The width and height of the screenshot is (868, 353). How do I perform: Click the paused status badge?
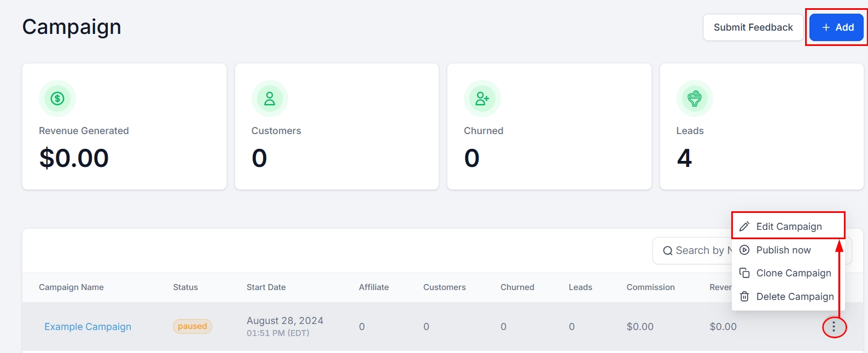pos(192,326)
